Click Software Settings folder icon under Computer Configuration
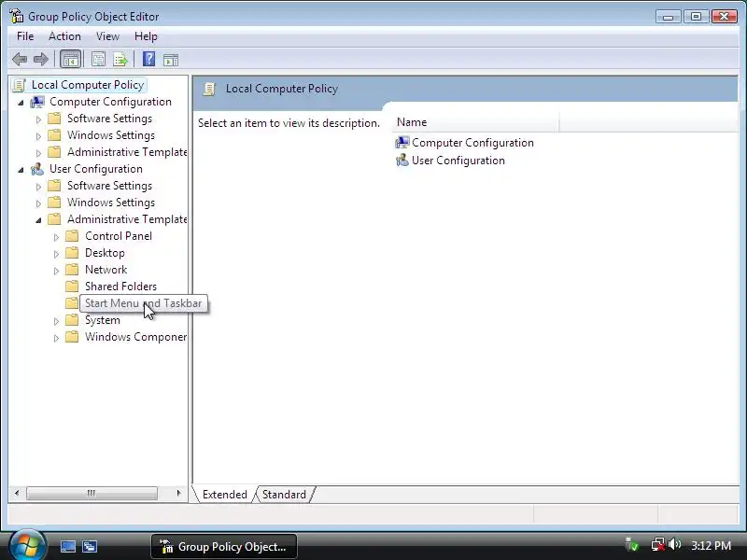 [x=55, y=119]
